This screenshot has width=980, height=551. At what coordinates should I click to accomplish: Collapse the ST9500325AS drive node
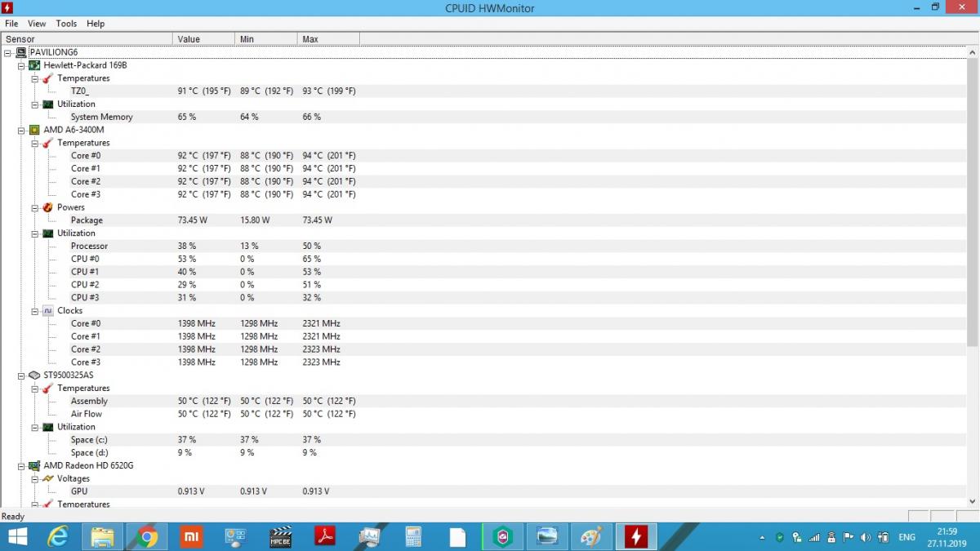click(22, 375)
